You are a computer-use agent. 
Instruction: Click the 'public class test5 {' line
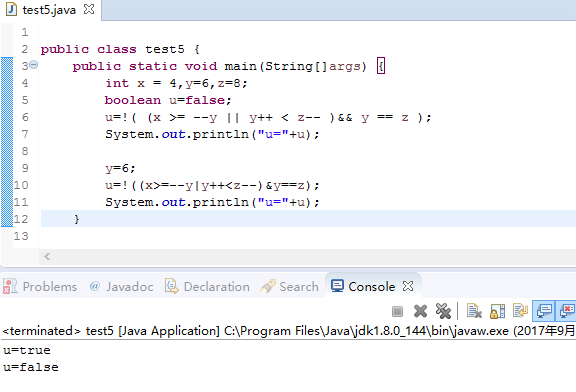tap(120, 49)
